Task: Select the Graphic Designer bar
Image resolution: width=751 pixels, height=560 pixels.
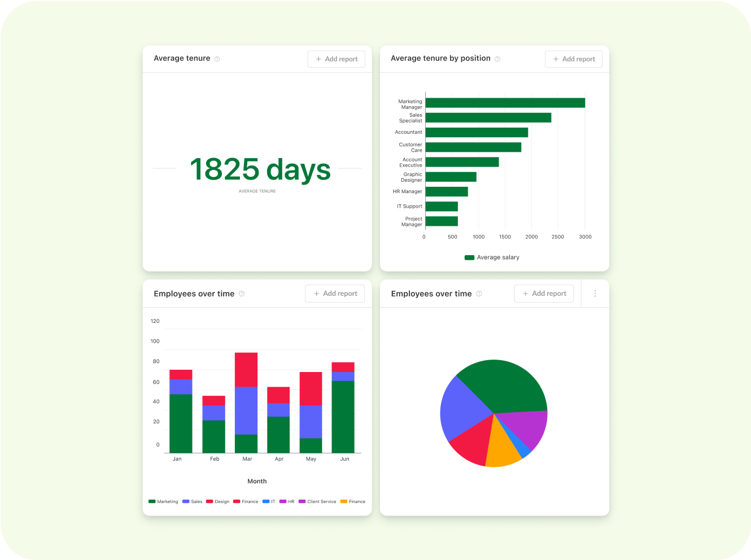Action: tap(451, 177)
